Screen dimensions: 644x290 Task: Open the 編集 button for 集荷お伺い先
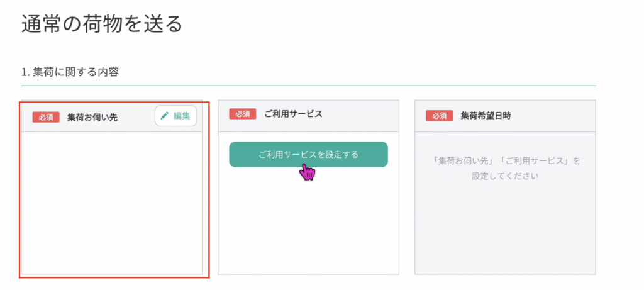(x=176, y=116)
